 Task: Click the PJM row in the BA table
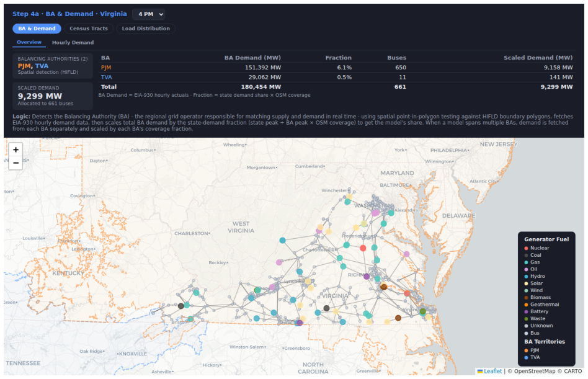(x=336, y=68)
